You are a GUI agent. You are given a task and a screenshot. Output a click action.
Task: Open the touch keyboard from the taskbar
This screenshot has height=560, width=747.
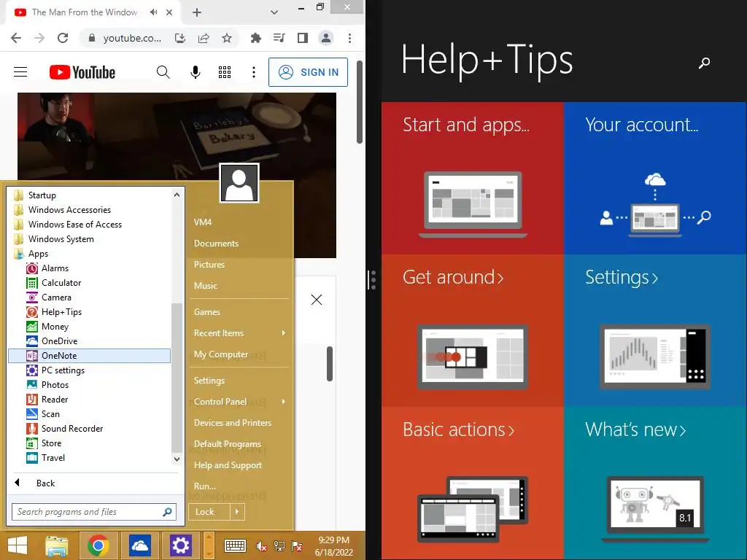pyautogui.click(x=236, y=545)
